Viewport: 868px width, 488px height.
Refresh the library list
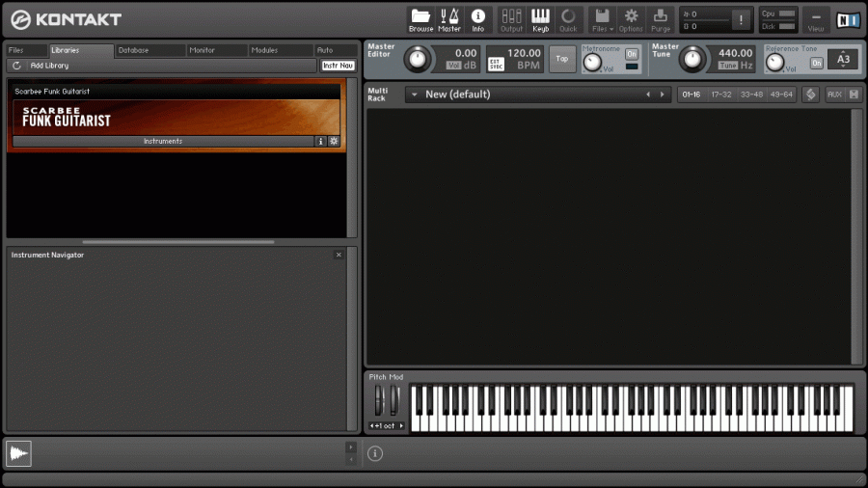pos(16,66)
